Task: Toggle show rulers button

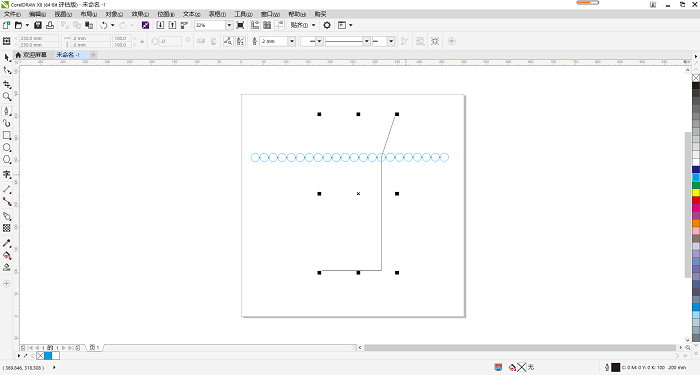Action: [255, 25]
